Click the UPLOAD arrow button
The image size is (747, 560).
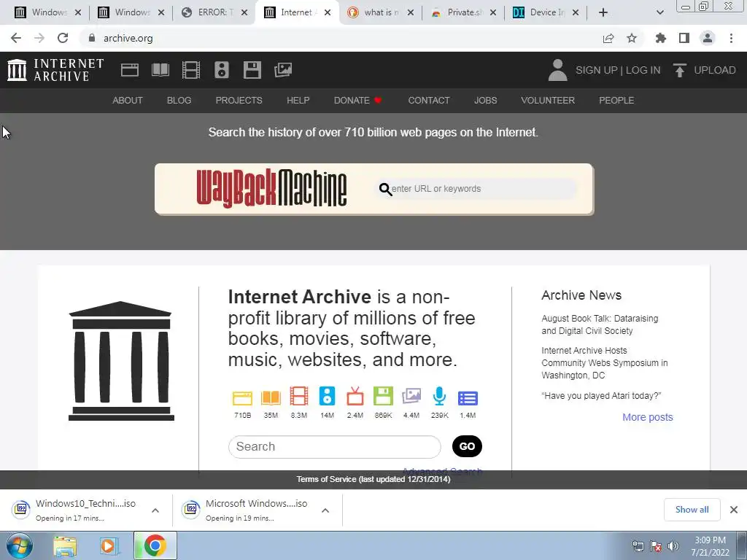[705, 70]
